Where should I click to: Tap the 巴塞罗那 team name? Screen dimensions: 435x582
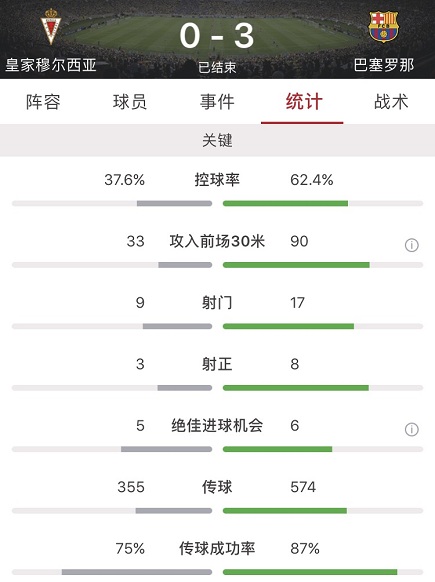[x=383, y=65]
